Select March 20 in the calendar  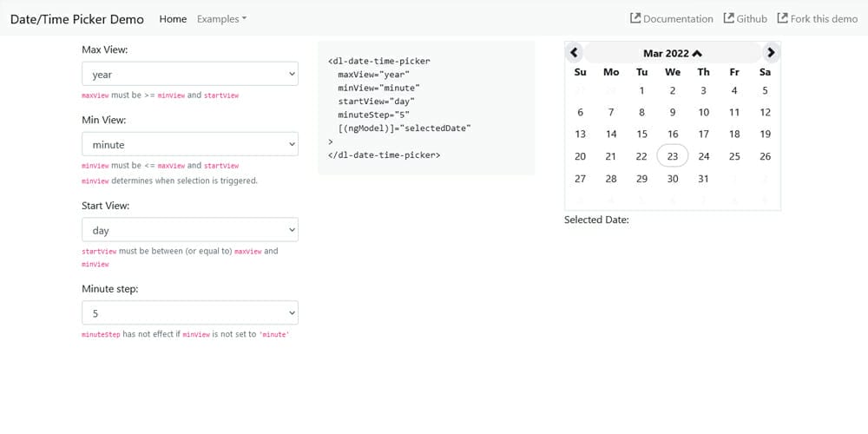580,156
